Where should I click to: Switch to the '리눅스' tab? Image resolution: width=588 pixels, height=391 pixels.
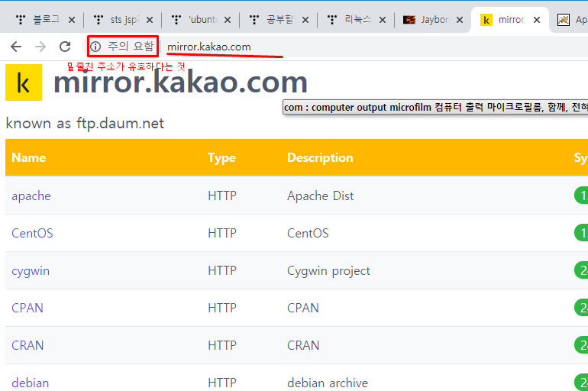(357, 20)
